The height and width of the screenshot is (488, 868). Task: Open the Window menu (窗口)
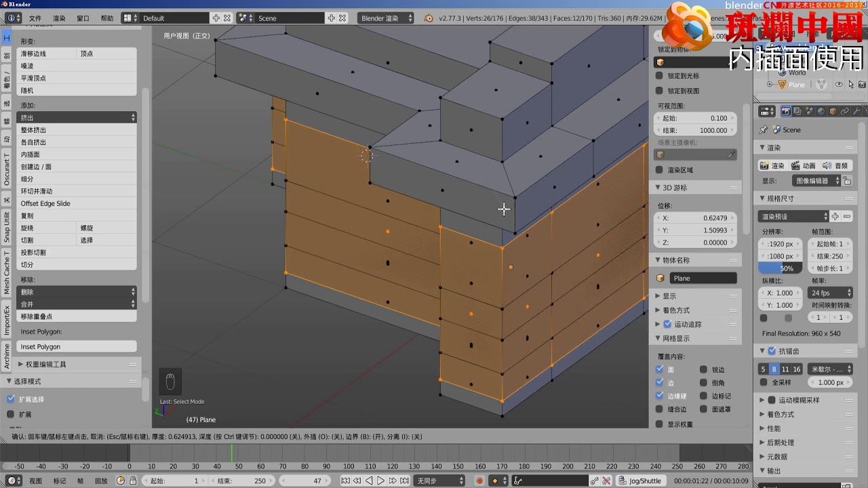[x=83, y=18]
